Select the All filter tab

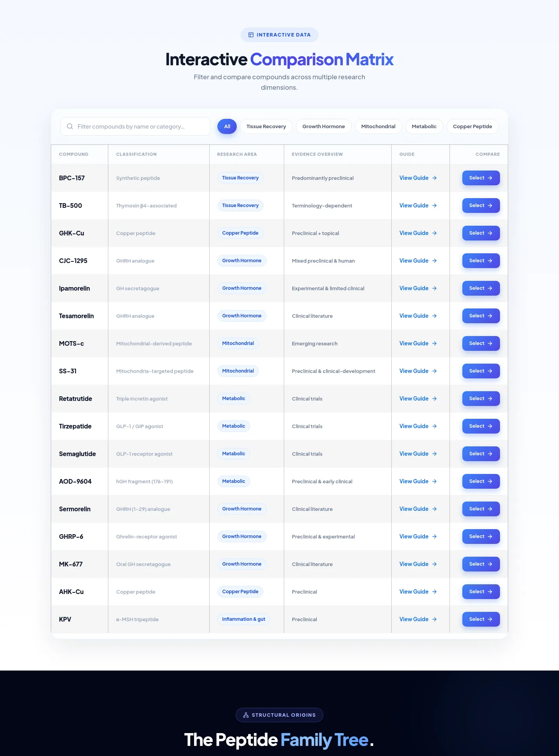click(x=227, y=126)
